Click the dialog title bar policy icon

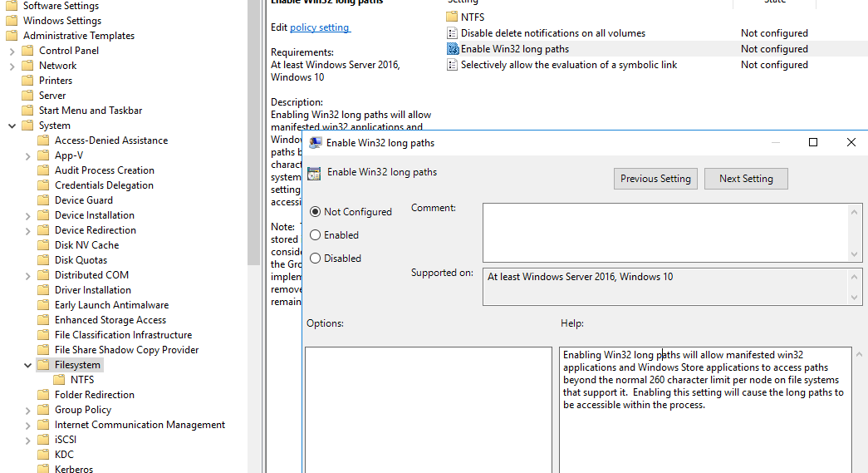(316, 143)
